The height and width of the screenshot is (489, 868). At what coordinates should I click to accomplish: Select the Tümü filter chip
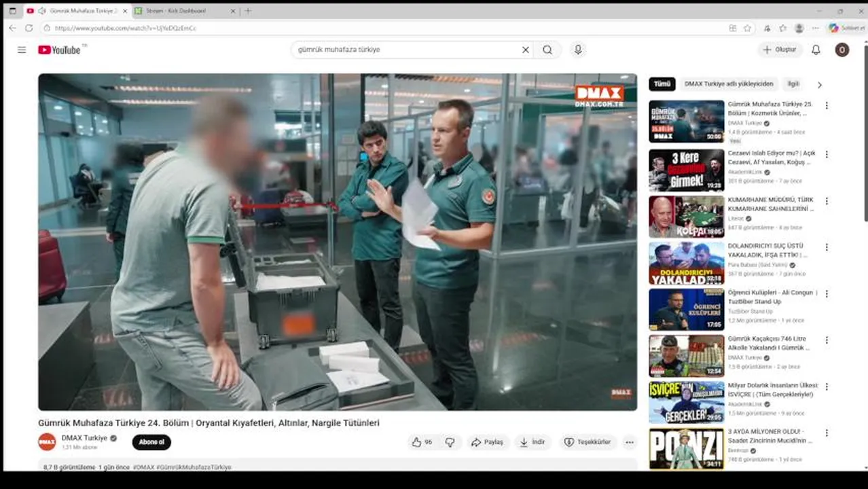pos(662,84)
